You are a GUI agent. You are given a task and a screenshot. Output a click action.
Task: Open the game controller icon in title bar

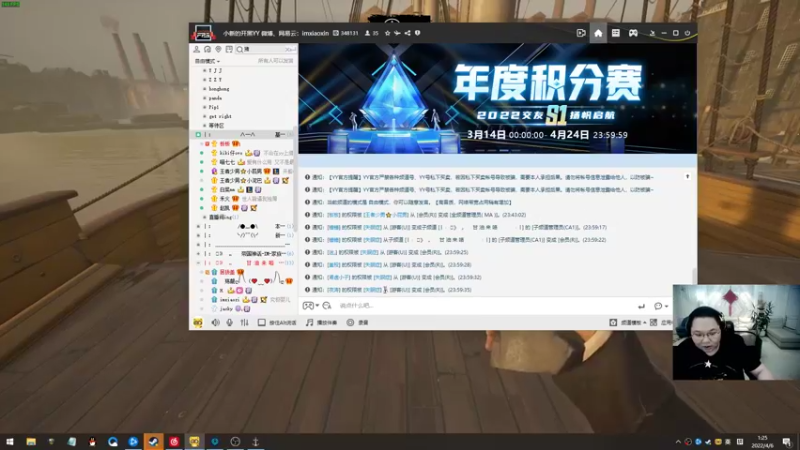pyautogui.click(x=633, y=33)
